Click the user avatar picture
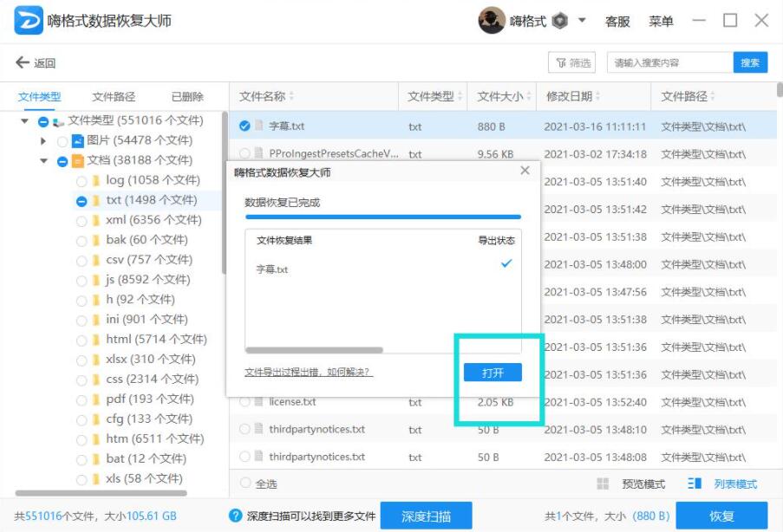The height and width of the screenshot is (532, 783). (492, 21)
